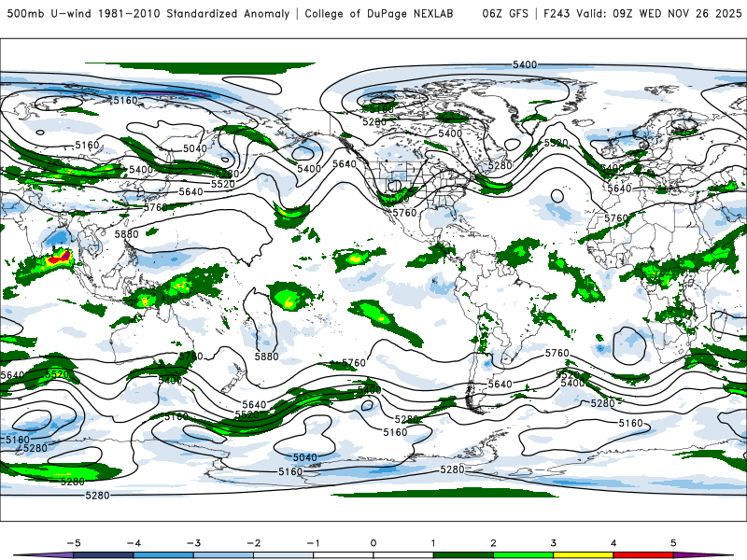
Task: Click the "500mb U-wind 1981-2010 Standardized Anomaly" title
Action: [x=148, y=14]
